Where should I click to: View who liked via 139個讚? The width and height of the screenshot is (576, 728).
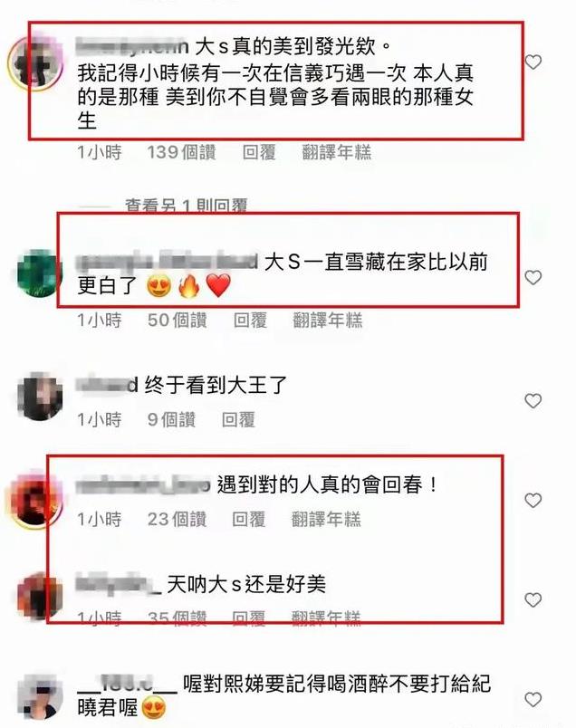click(182, 152)
